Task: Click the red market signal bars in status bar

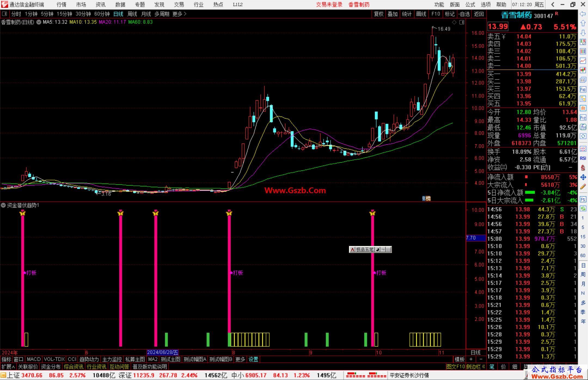Action: 366,375
